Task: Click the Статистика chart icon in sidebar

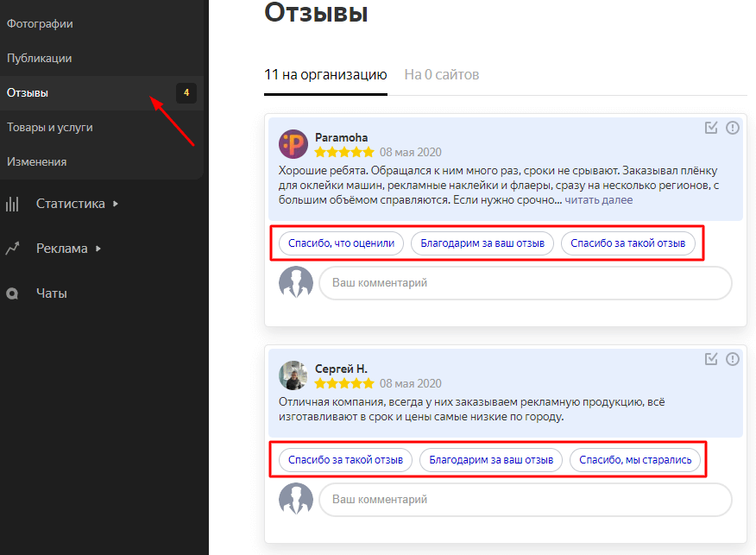Action: point(13,204)
